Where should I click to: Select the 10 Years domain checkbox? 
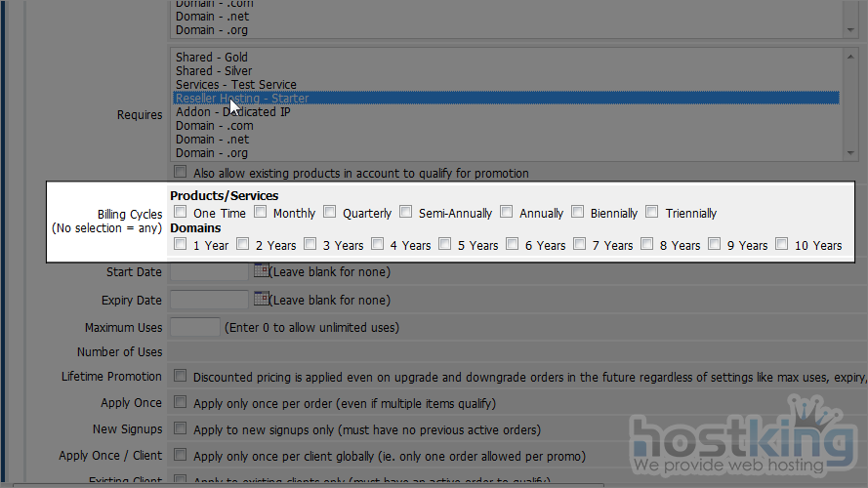tap(781, 245)
